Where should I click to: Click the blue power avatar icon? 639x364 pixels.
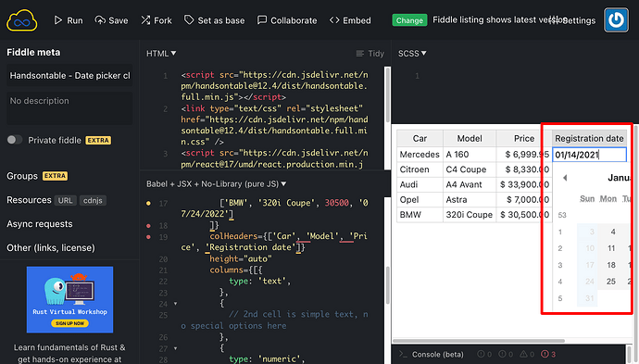pyautogui.click(x=616, y=19)
